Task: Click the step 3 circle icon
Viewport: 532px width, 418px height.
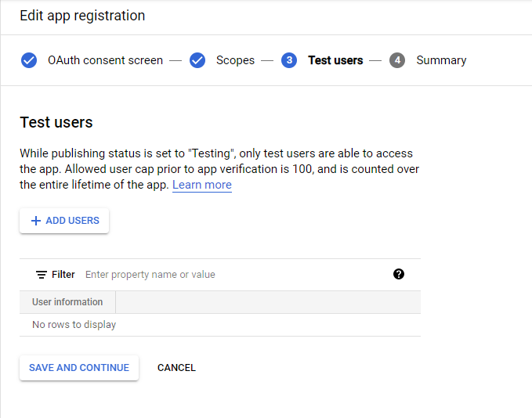Action: [x=289, y=60]
